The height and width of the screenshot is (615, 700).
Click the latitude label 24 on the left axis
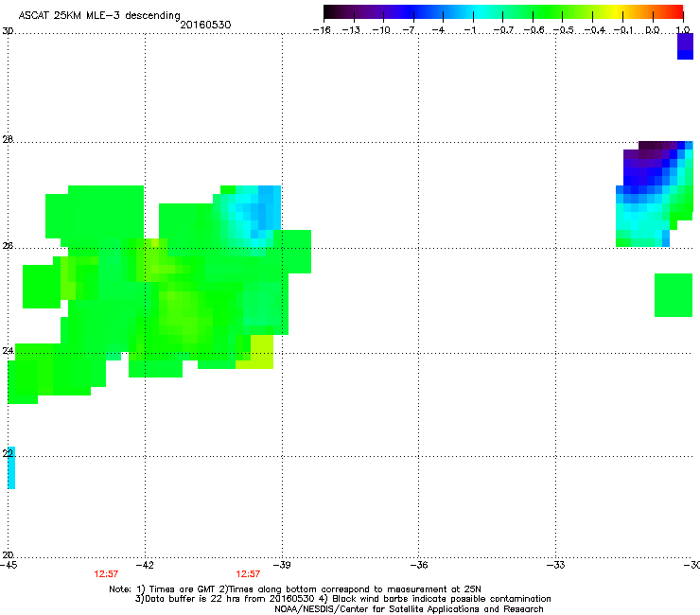click(8, 351)
